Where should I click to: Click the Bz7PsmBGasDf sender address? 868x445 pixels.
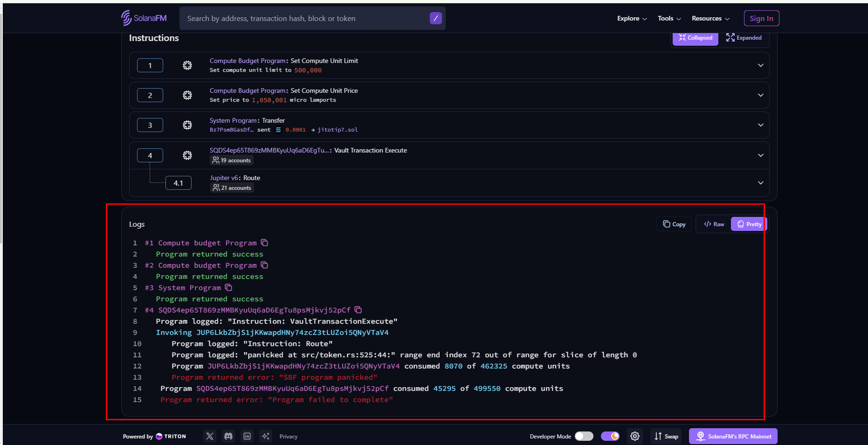(x=232, y=130)
